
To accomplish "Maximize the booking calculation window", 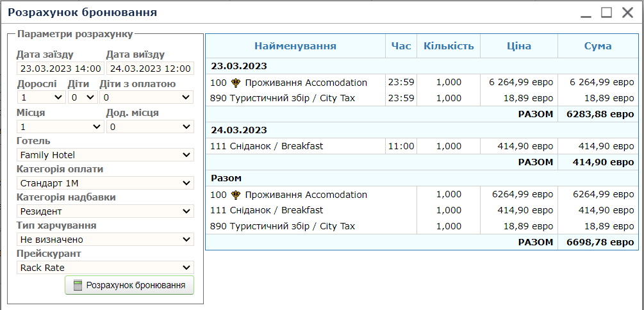I will pos(606,12).
